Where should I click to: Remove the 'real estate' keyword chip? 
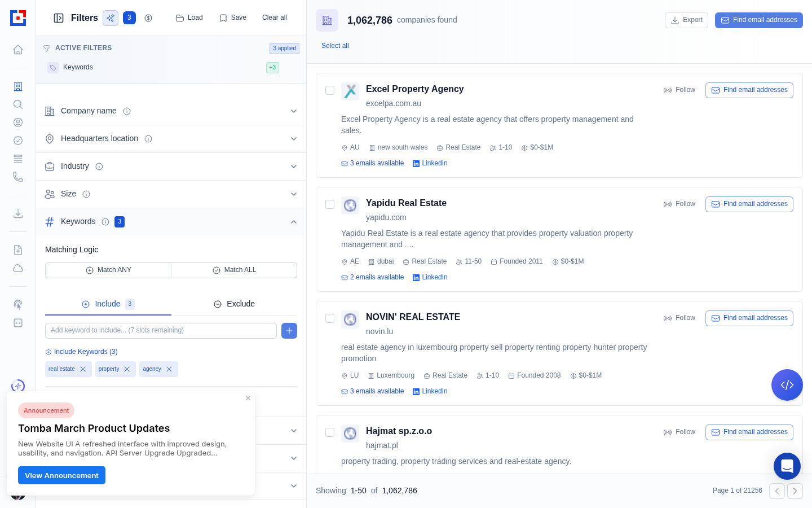pyautogui.click(x=83, y=369)
